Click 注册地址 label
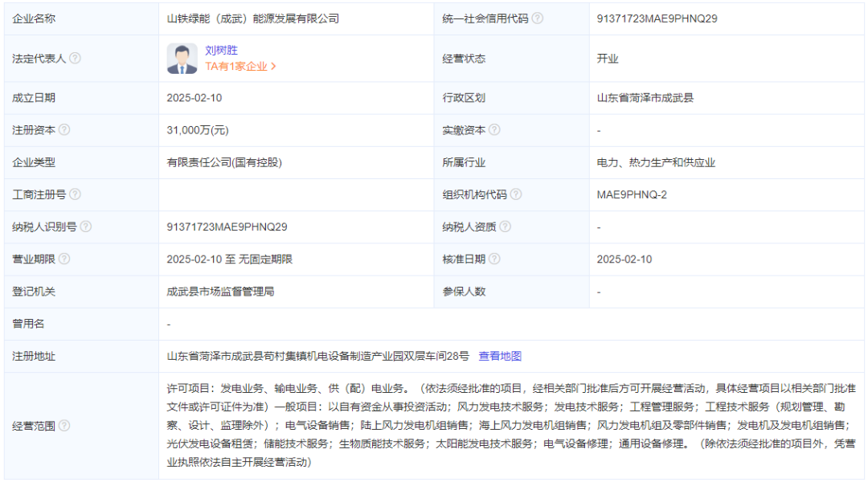The height and width of the screenshot is (482, 868). 34,356
